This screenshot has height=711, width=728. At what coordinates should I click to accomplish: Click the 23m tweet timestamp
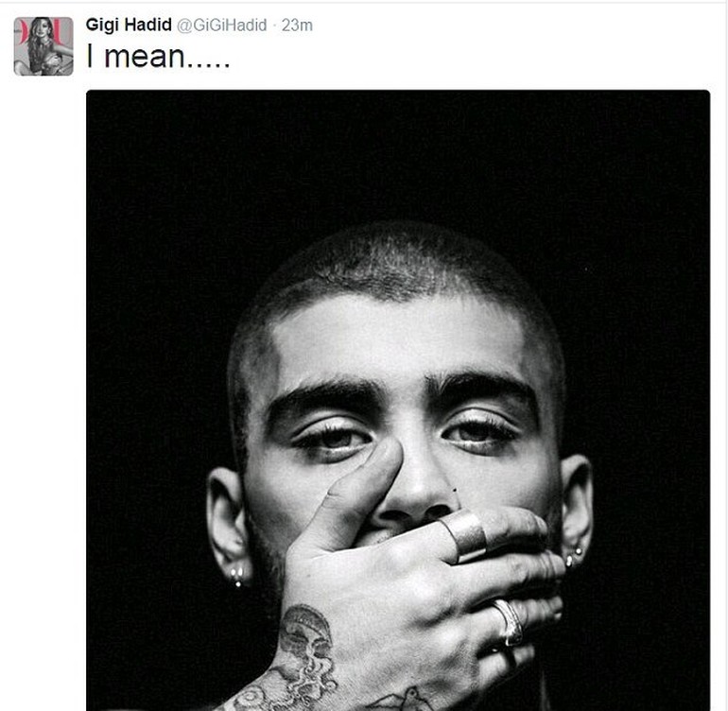click(x=297, y=26)
